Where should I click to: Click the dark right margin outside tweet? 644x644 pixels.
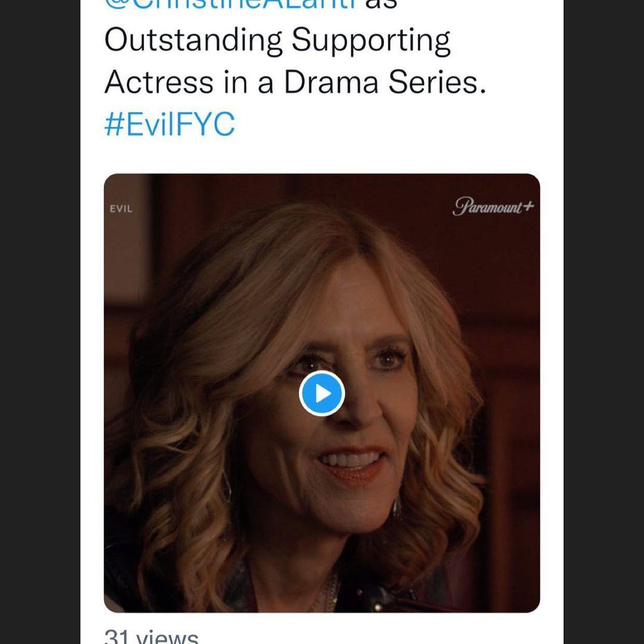[603, 322]
